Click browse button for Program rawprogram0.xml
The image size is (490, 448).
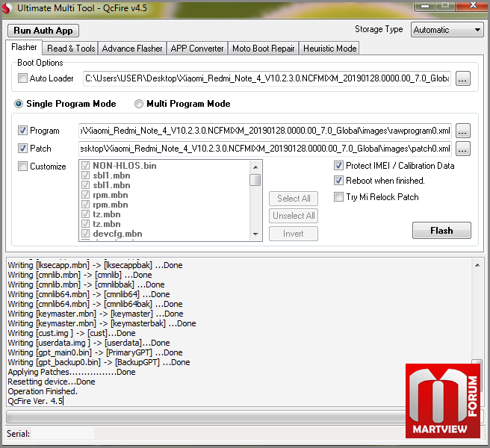463,131
